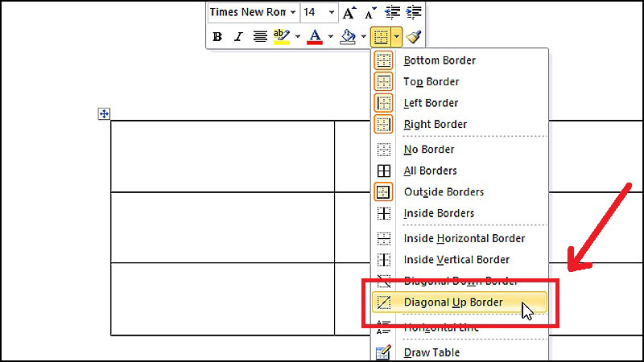Apply the red font color
644x362 pixels.
(x=315, y=37)
